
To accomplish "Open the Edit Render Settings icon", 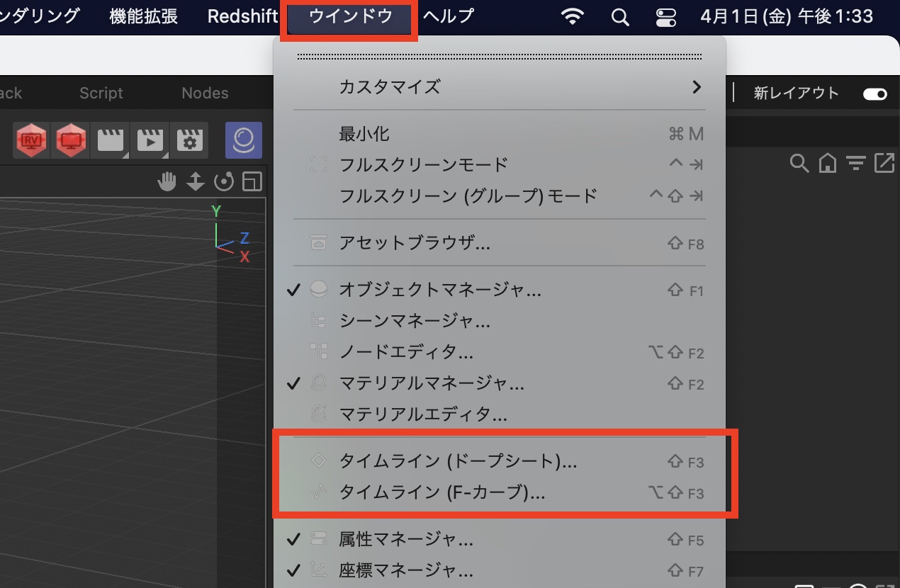I will coord(189,140).
